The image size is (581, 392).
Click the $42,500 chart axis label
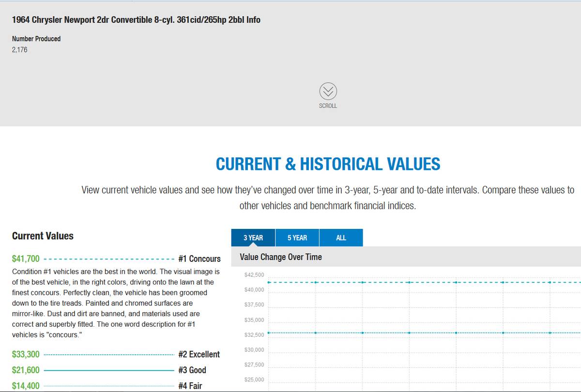[254, 275]
